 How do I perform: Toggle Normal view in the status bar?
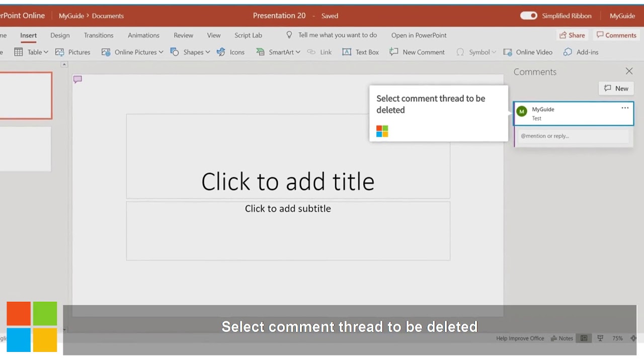[583, 338]
